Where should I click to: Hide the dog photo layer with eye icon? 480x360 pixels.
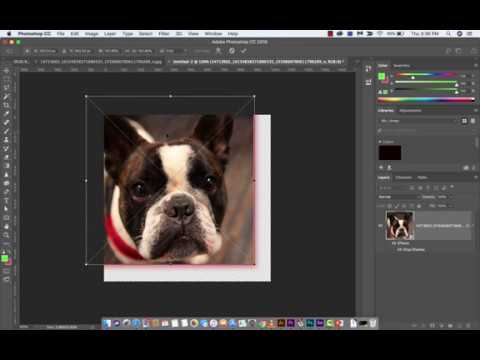[380, 226]
